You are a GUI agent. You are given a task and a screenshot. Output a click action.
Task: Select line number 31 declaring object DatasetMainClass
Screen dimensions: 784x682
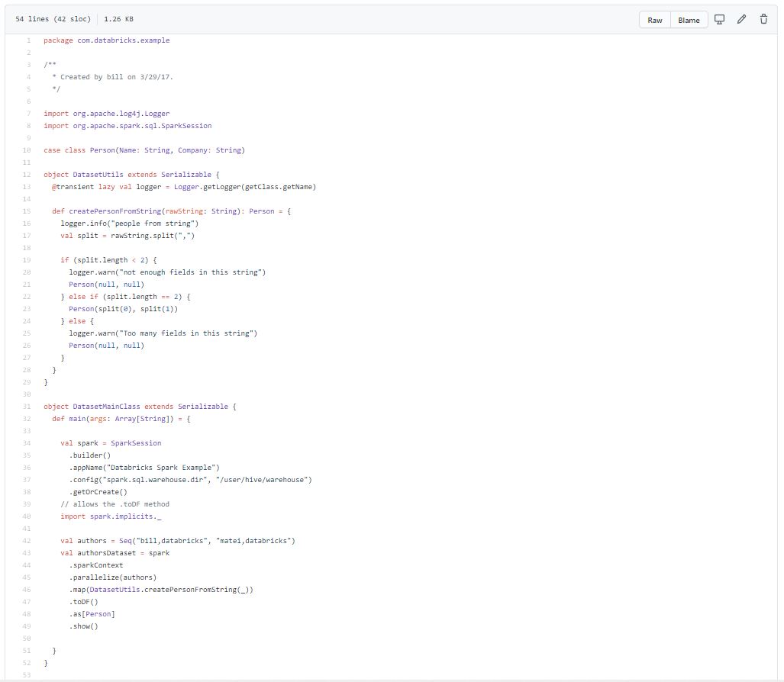26,406
